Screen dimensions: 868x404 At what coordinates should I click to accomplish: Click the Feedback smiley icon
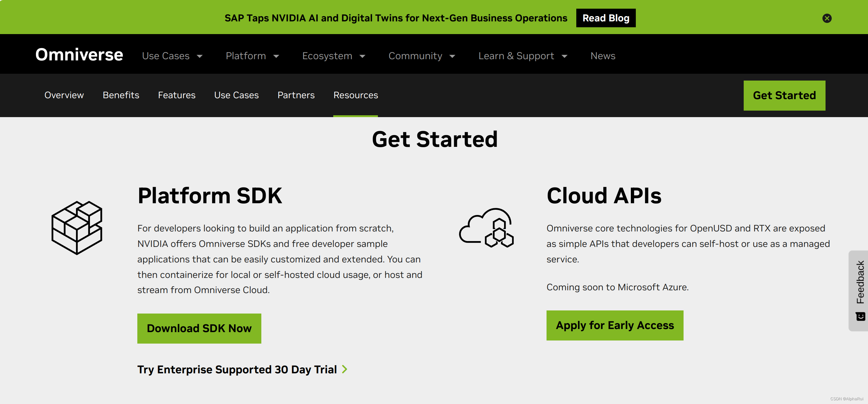point(860,316)
